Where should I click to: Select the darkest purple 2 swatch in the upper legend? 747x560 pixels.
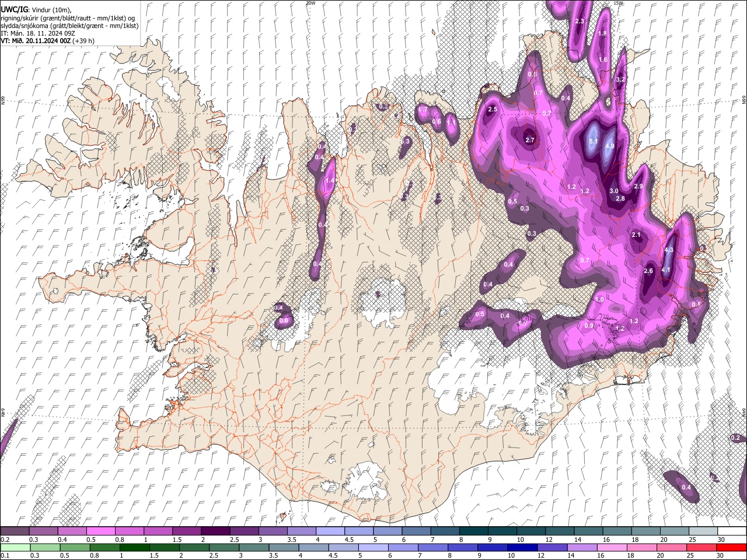tap(215, 531)
